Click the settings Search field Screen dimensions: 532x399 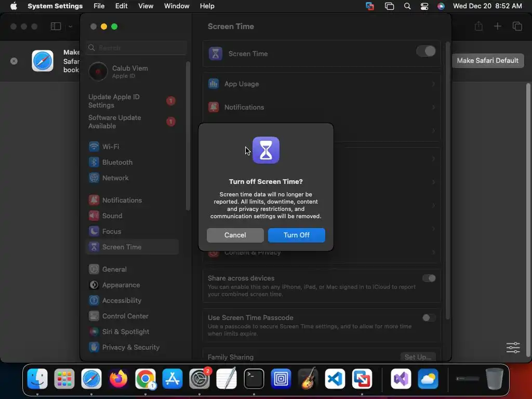pos(136,48)
